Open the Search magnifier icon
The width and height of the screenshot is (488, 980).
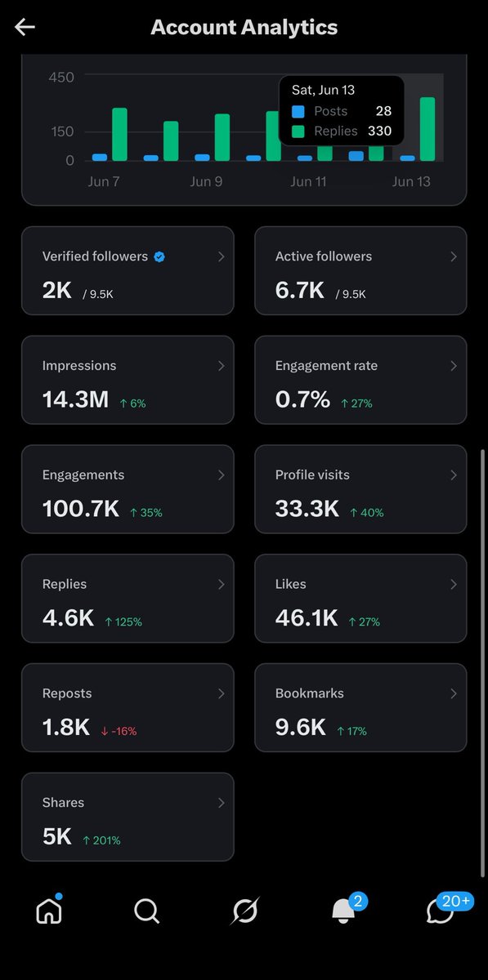[146, 911]
